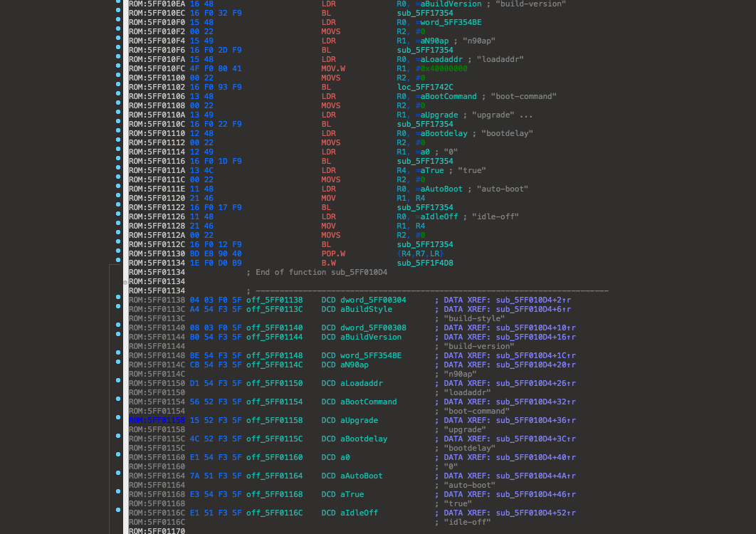Image resolution: width=756 pixels, height=534 pixels.
Task: Click margin dot beside ROM:5FF01160 row
Action: pyautogui.click(x=118, y=458)
